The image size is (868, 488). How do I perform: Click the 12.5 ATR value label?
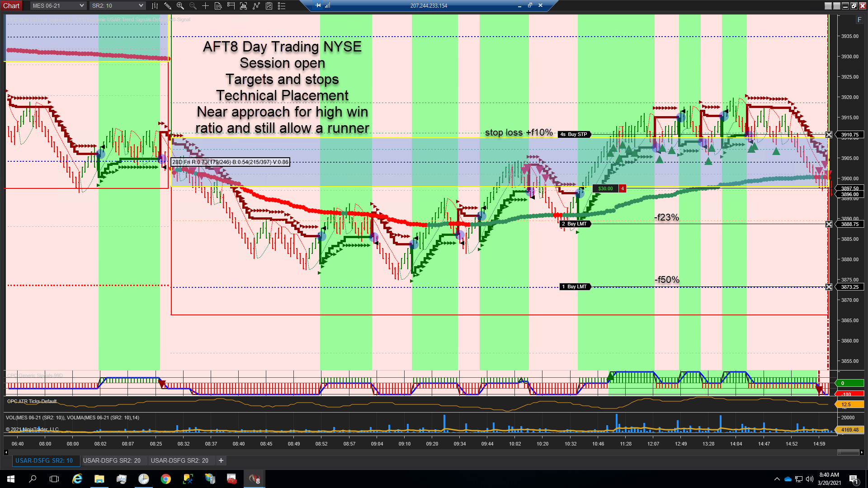(x=849, y=404)
